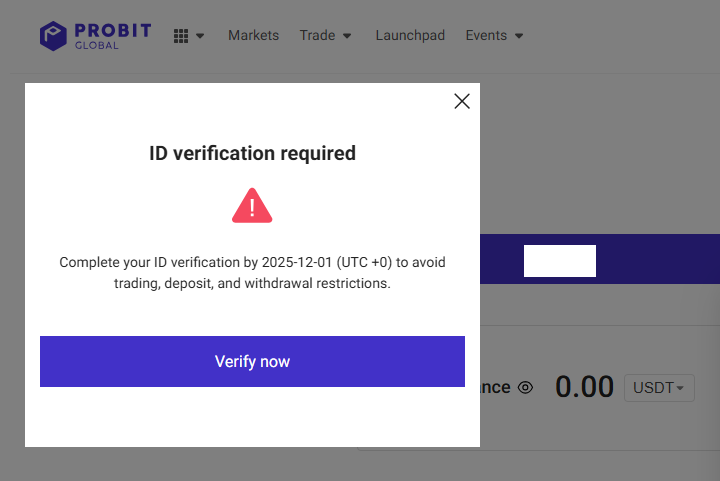Open the USDT currency dropdown
Screen dimensions: 720x481
point(659,387)
